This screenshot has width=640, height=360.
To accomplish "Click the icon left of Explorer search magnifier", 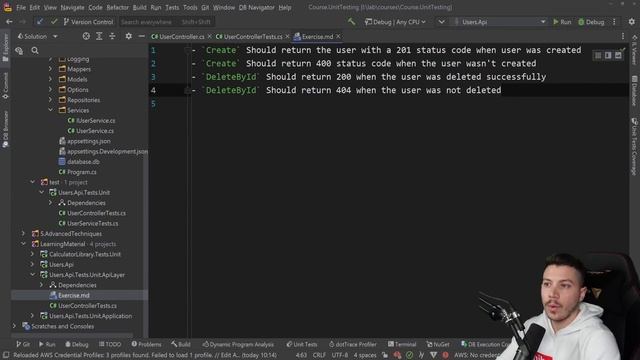I will (x=19, y=51).
